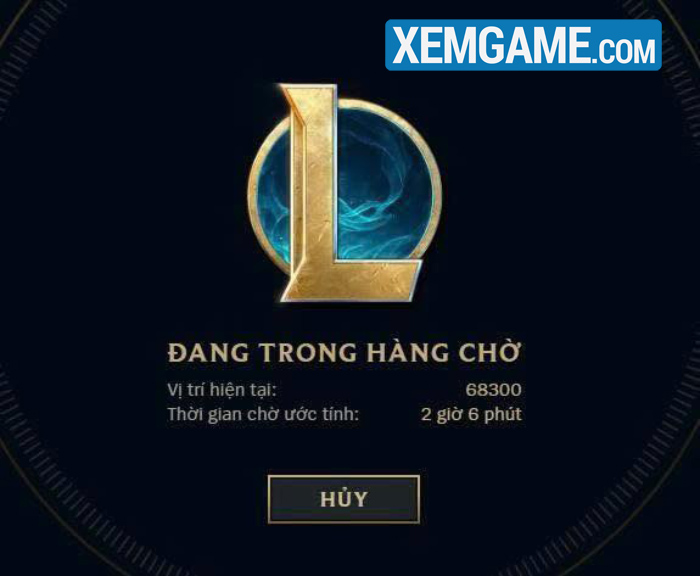Click the blue swirling orb behind the L

[384, 188]
